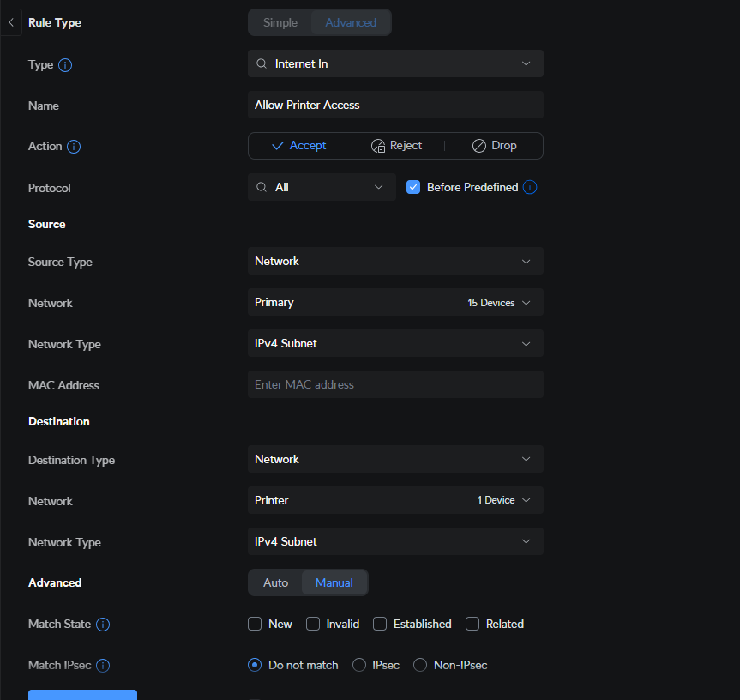This screenshot has width=740, height=700.
Task: Click the MAC Address input field
Action: (x=395, y=384)
